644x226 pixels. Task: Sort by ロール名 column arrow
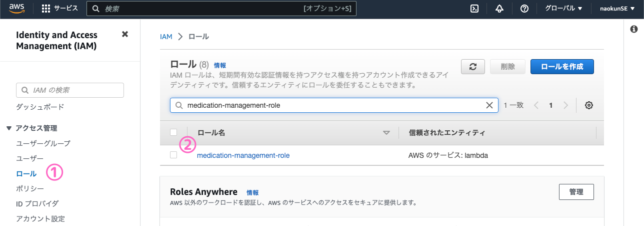386,133
